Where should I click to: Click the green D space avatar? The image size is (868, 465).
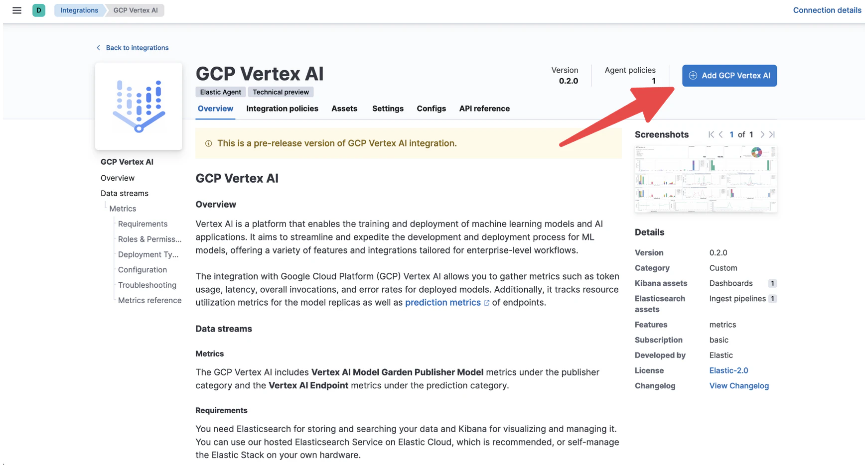pyautogui.click(x=38, y=10)
